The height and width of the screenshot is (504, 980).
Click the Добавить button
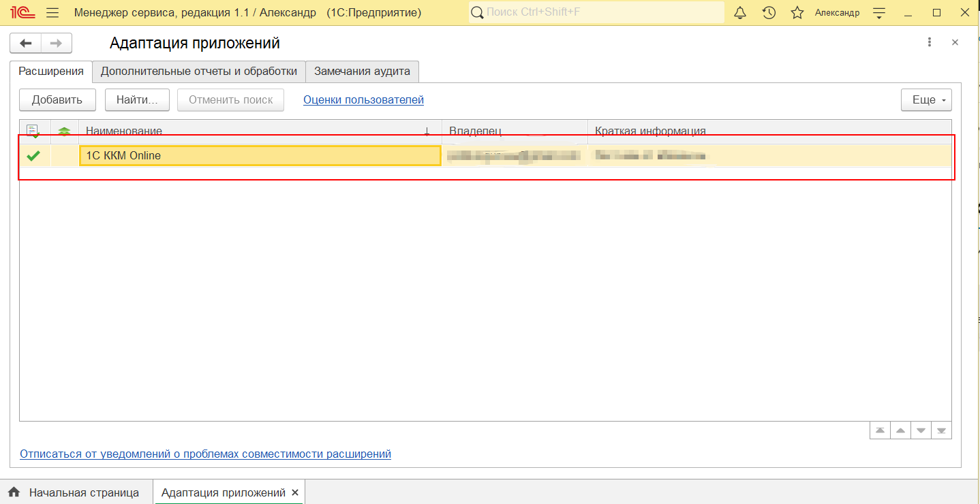click(x=57, y=100)
